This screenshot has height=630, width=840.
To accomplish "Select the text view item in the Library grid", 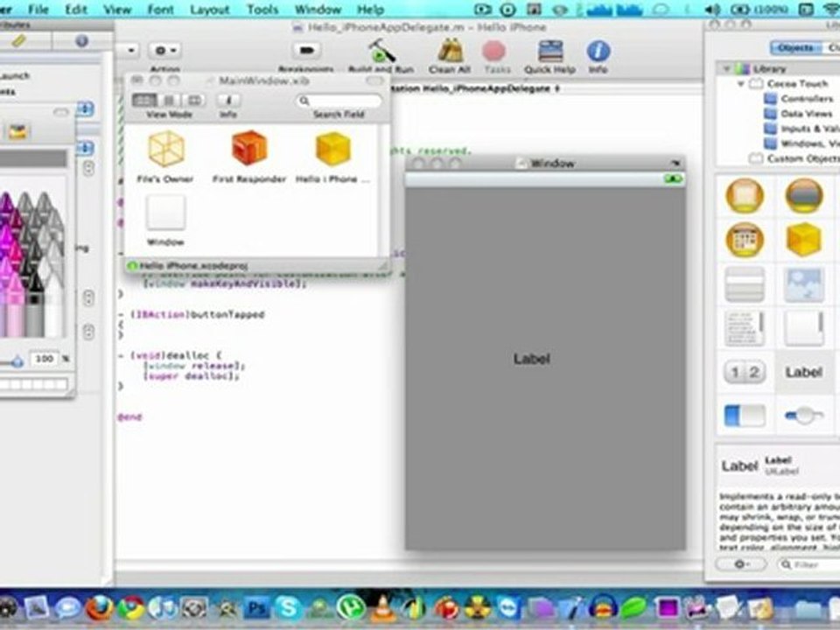I will tap(745, 328).
